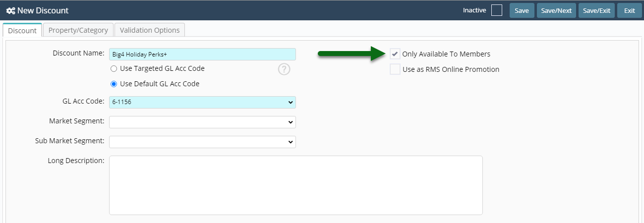
Task: Expand the Sub Market Segment dropdown
Action: tap(202, 142)
